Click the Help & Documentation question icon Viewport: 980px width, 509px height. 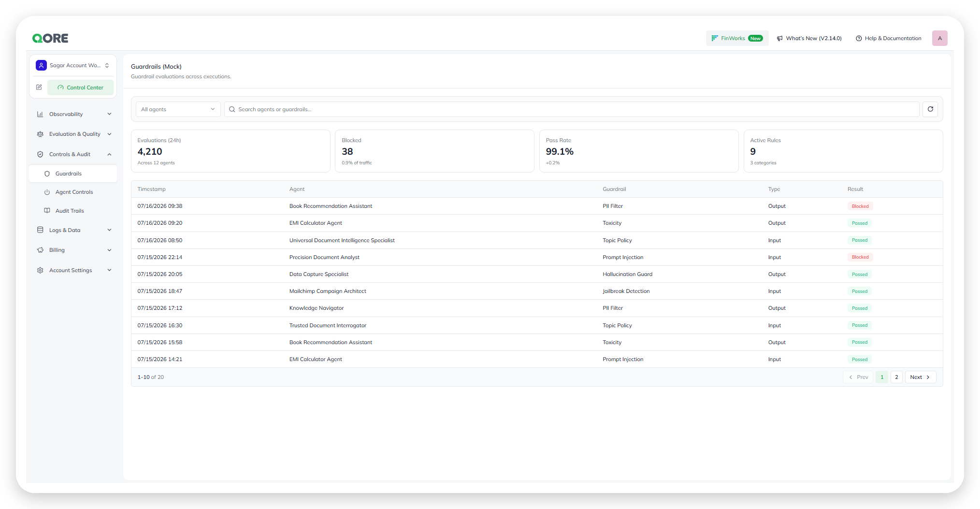click(859, 38)
